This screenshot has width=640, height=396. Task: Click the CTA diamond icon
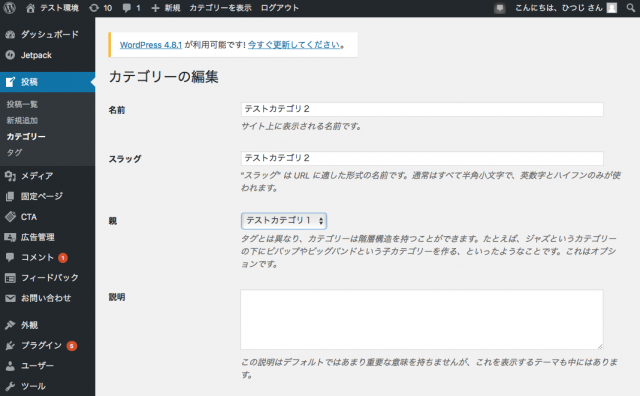point(10,217)
